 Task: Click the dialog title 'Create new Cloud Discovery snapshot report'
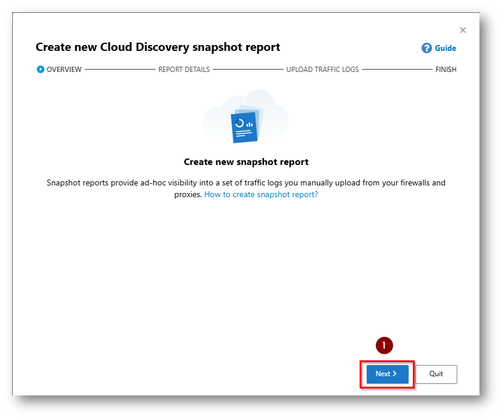(158, 47)
